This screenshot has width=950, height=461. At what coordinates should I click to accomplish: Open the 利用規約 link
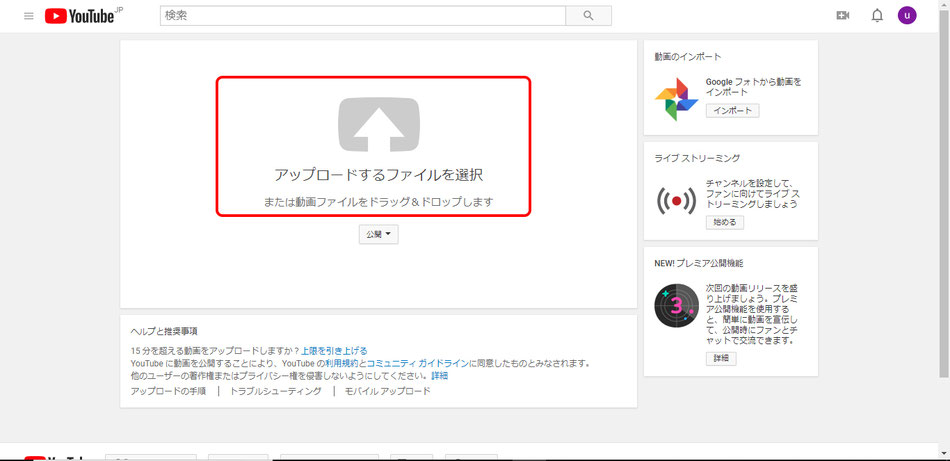click(342, 363)
